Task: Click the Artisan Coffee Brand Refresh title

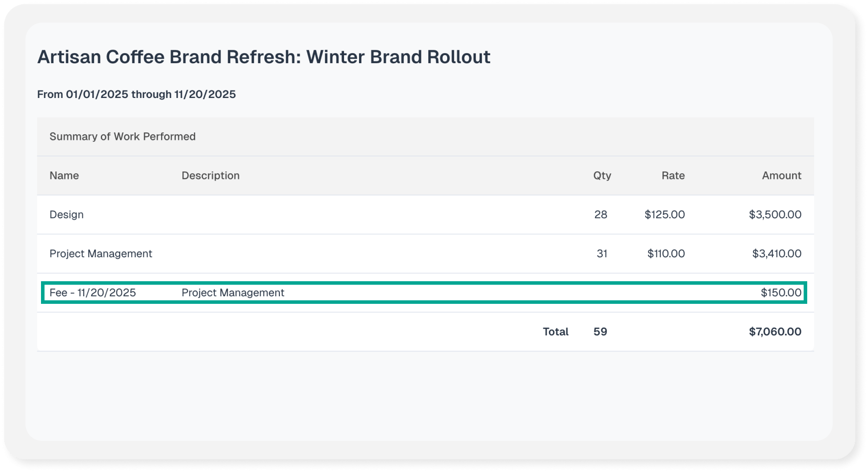Action: (263, 57)
